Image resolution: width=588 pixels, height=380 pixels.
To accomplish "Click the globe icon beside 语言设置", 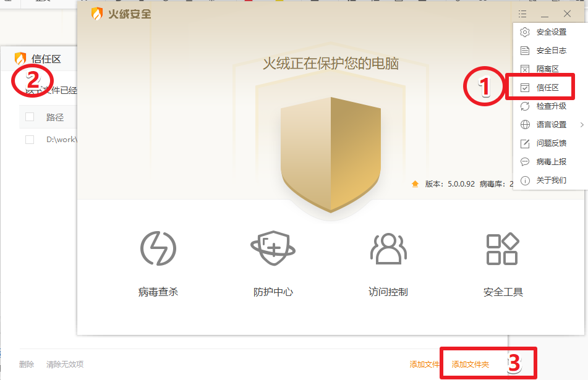I will click(525, 124).
